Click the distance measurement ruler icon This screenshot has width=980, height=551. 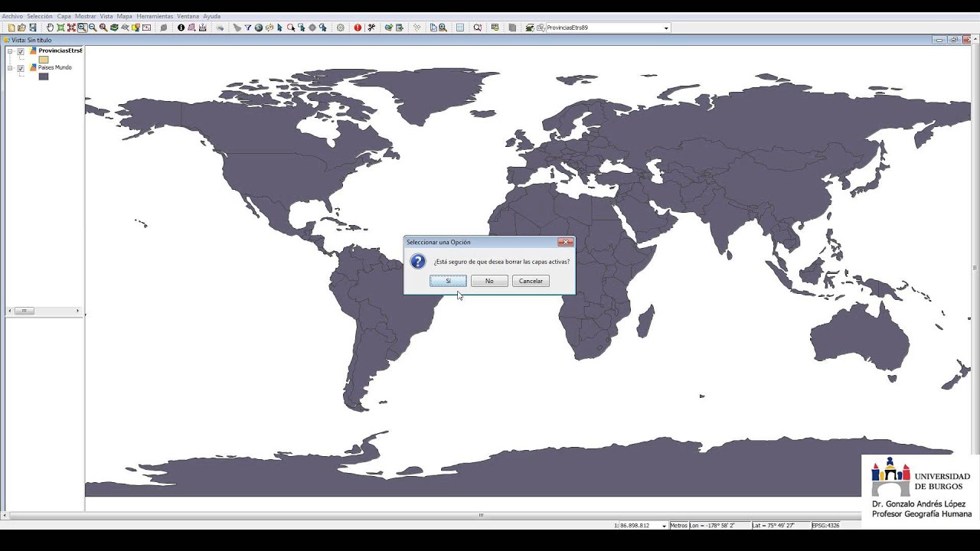tap(202, 28)
